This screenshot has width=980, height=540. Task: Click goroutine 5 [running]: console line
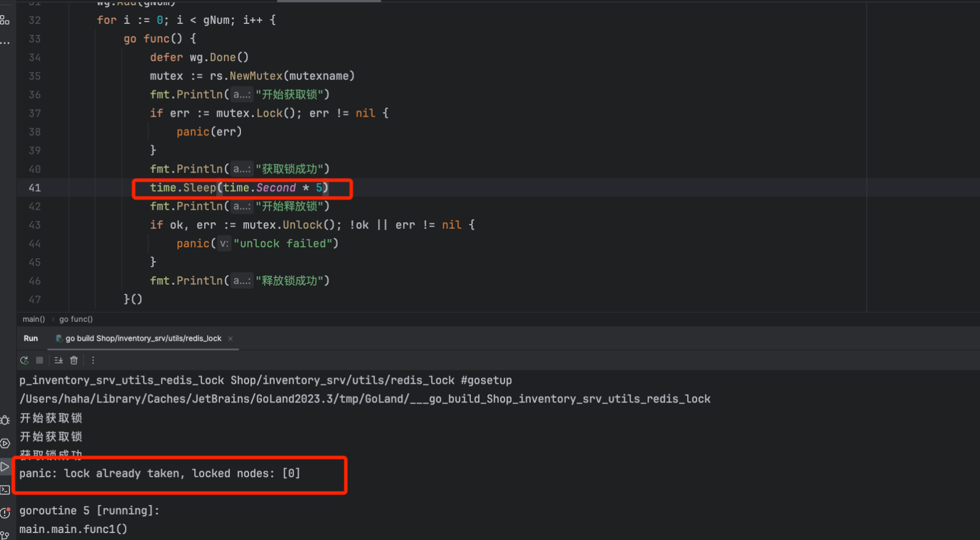pos(89,511)
